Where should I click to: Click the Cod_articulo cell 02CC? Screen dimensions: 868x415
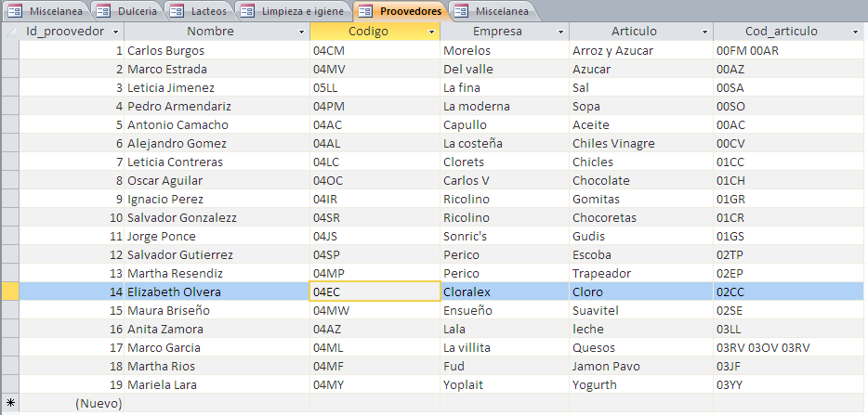(788, 292)
